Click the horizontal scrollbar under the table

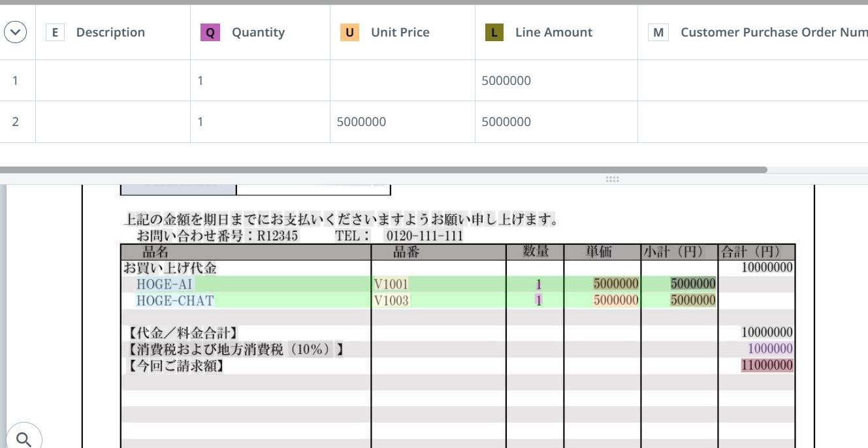tap(383, 170)
